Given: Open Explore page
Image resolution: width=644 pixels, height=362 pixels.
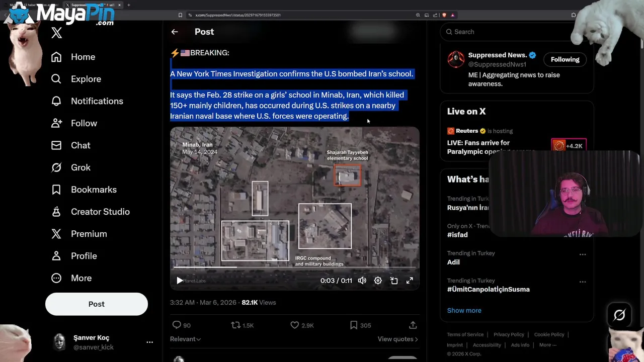Looking at the screenshot, I should pyautogui.click(x=76, y=79).
